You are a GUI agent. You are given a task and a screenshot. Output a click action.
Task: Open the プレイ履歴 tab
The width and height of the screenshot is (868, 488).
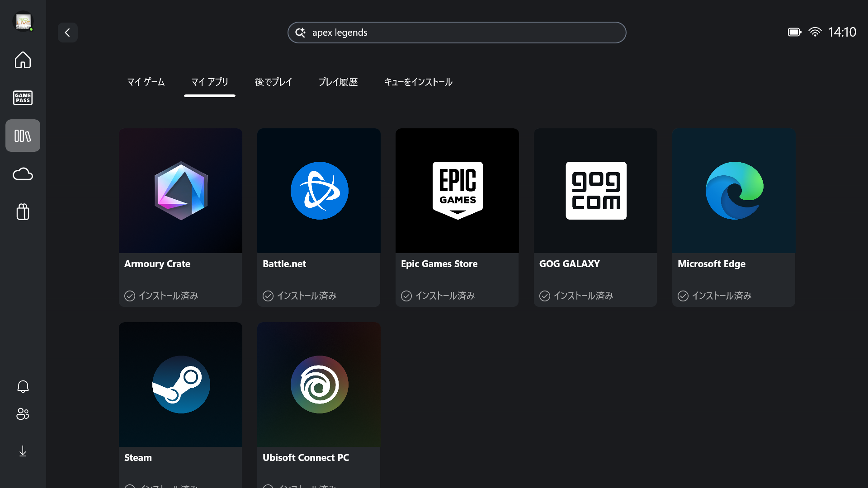pyautogui.click(x=338, y=82)
